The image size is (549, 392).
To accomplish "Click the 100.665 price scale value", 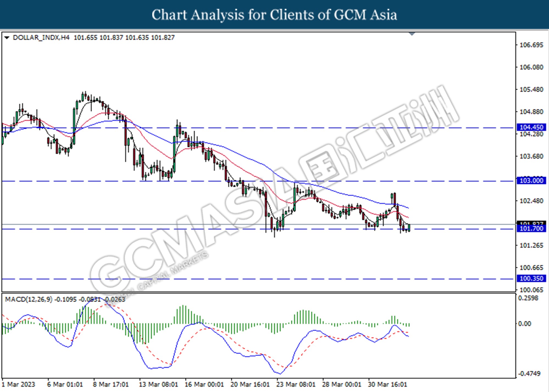I will 531,268.
